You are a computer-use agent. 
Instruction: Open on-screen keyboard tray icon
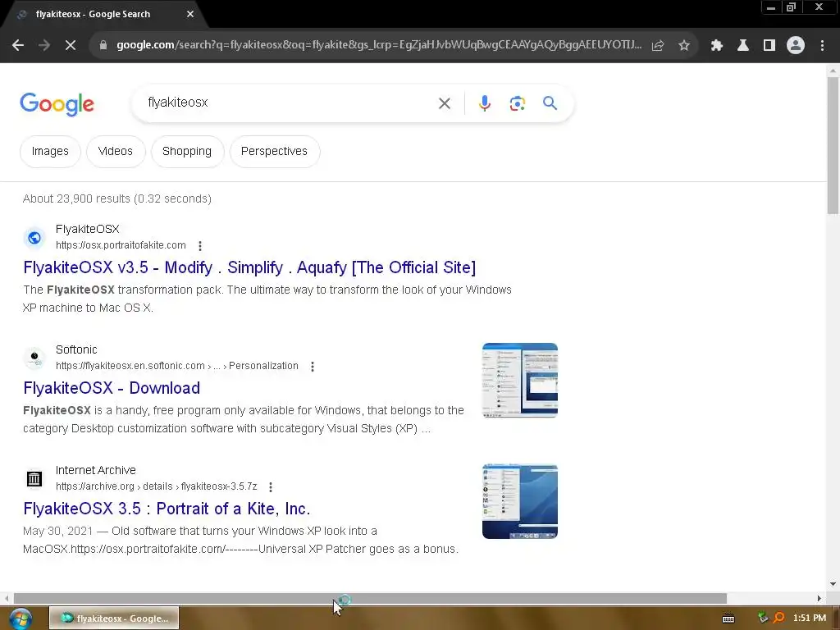[728, 619]
